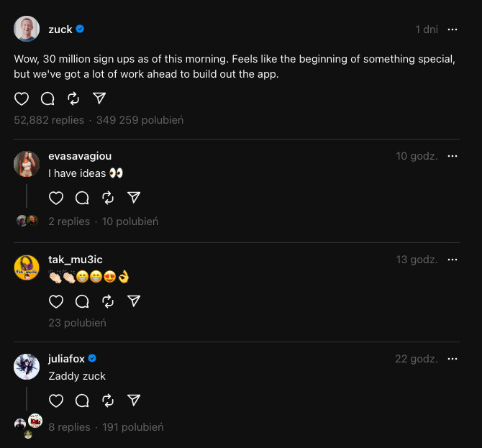Open the three-dot menu on zuck's post
This screenshot has height=448, width=482.
coord(453,29)
